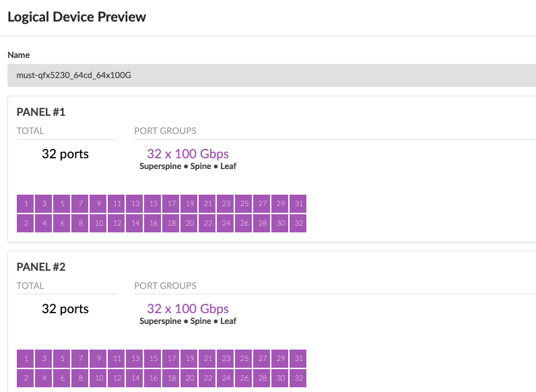Select port 21 in Panel #1
Viewport: 536px width, 392px height.
[x=207, y=203]
